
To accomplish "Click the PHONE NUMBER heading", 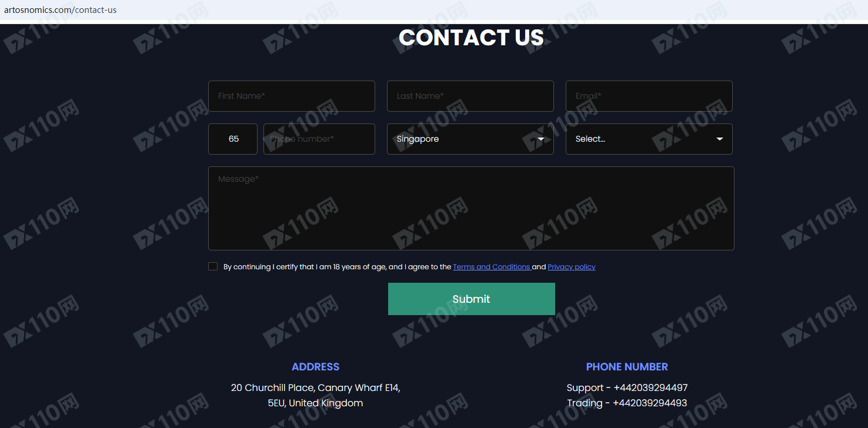I will coord(627,367).
